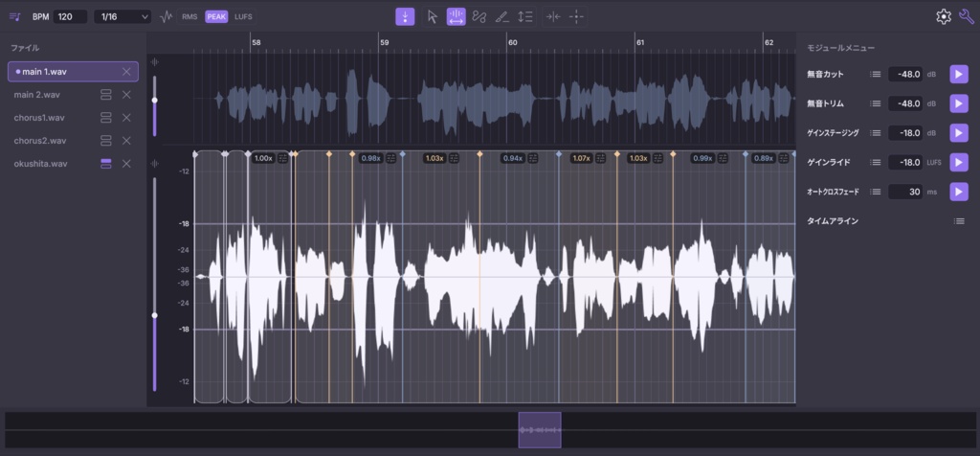
Task: Select the arrow pointer tool
Action: [x=433, y=17]
